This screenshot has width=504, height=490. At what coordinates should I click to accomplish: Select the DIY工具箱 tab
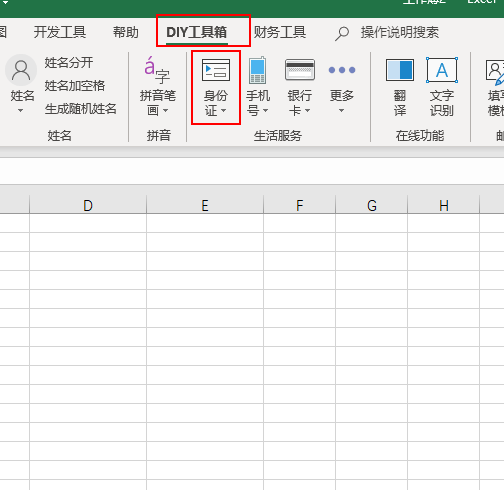197,32
